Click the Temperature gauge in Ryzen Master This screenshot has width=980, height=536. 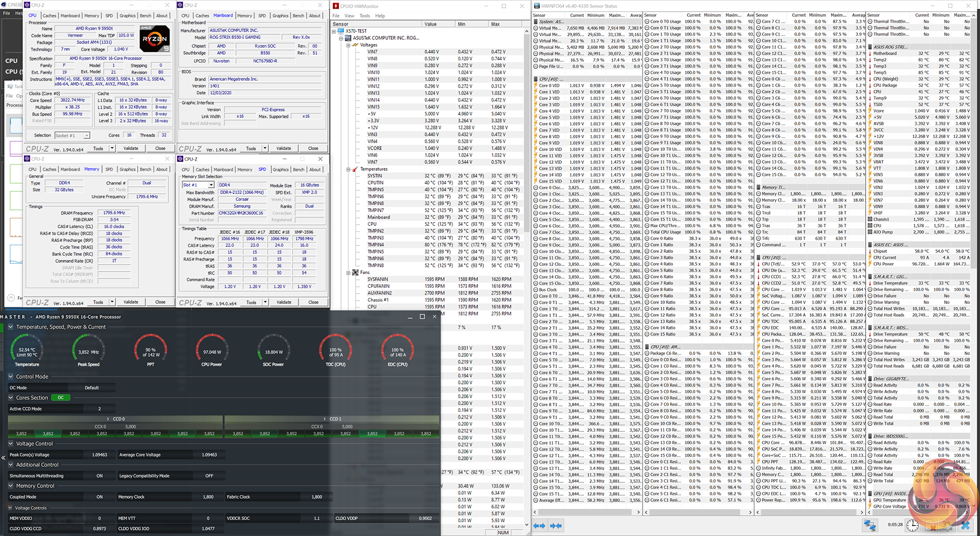27,350
